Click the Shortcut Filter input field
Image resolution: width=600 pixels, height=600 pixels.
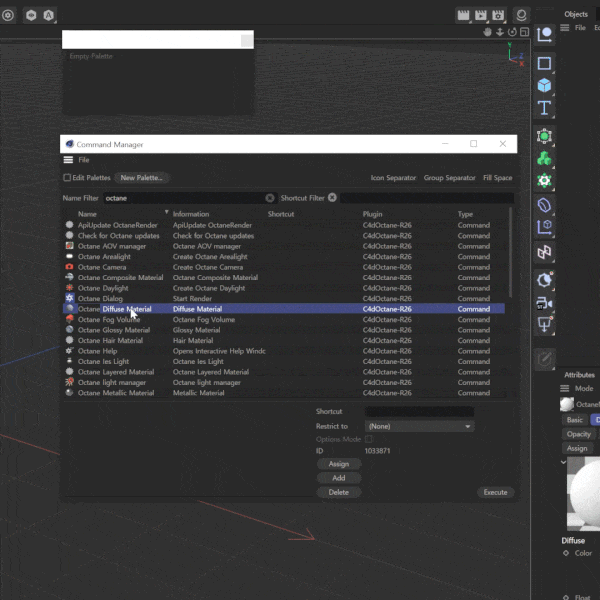coord(427,198)
